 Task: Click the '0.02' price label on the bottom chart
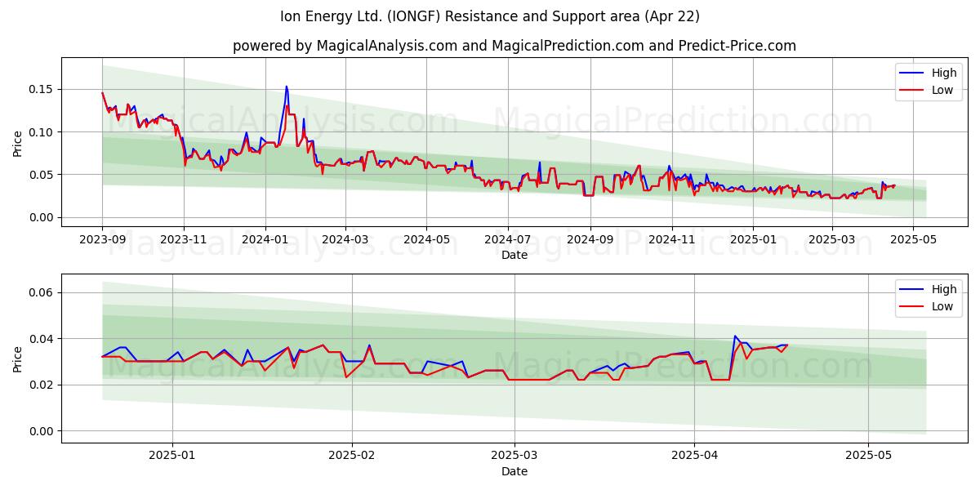42,385
